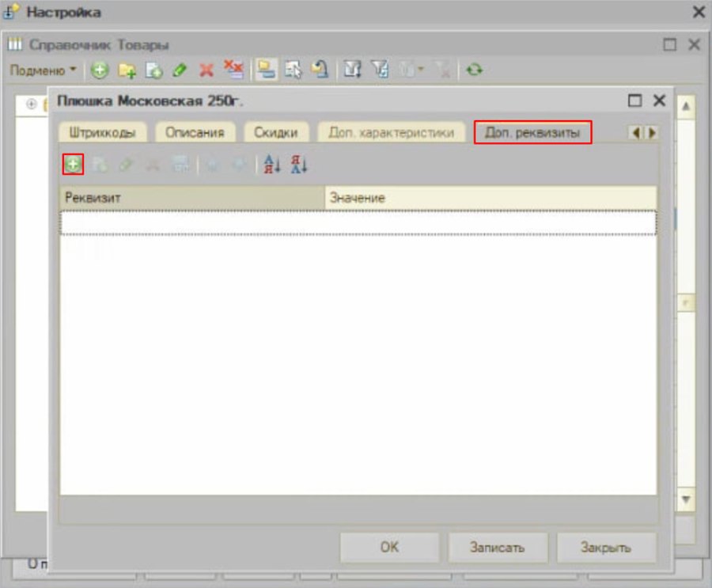Select the Доп. реквизиты tab
712x588 pixels.
click(532, 132)
